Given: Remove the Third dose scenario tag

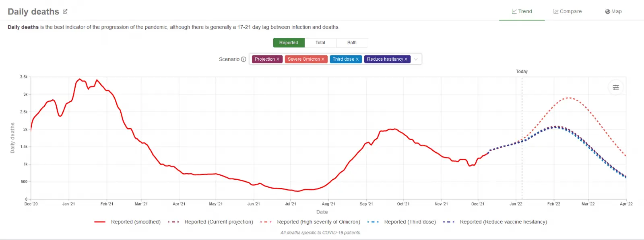Looking at the screenshot, I should point(357,59).
